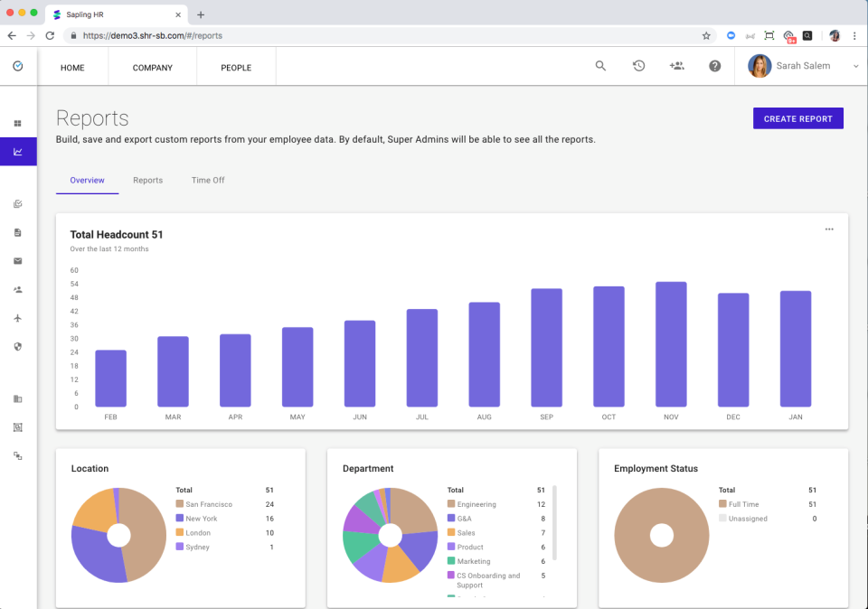Select the people icon in the left sidebar

[18, 289]
